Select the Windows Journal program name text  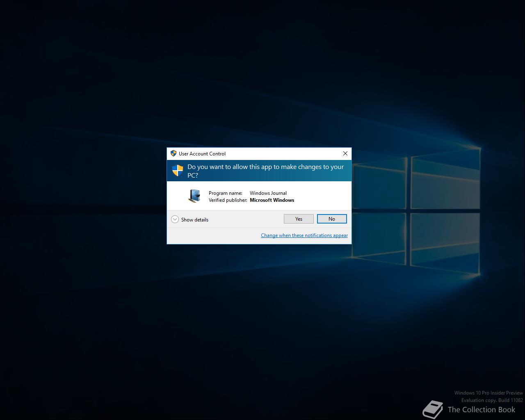click(268, 193)
